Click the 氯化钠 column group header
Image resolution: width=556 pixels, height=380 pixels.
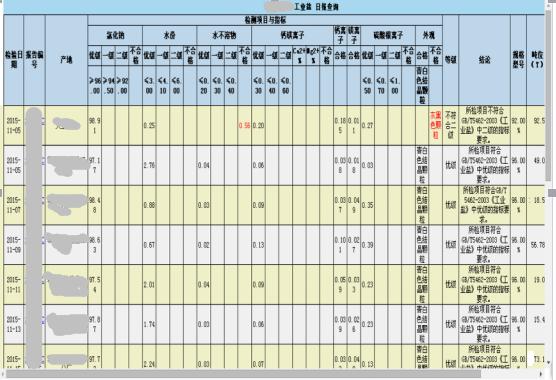click(115, 35)
